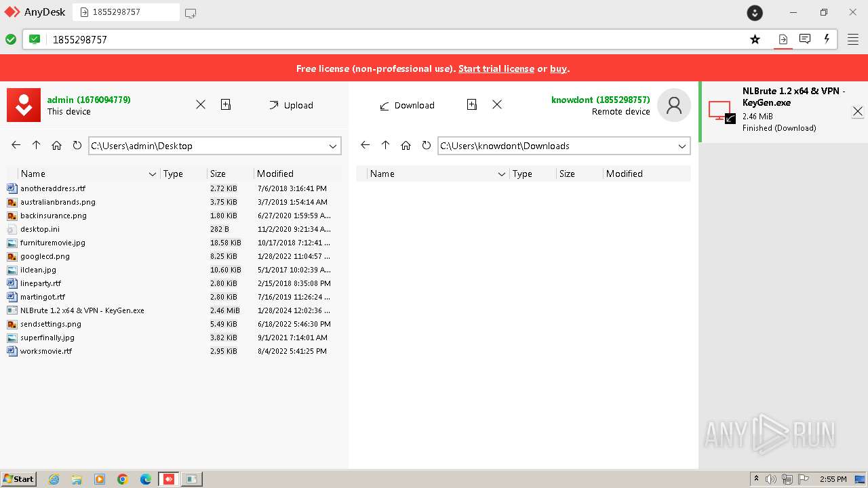Click the Upload button
The width and height of the screenshot is (868, 488).
[291, 105]
